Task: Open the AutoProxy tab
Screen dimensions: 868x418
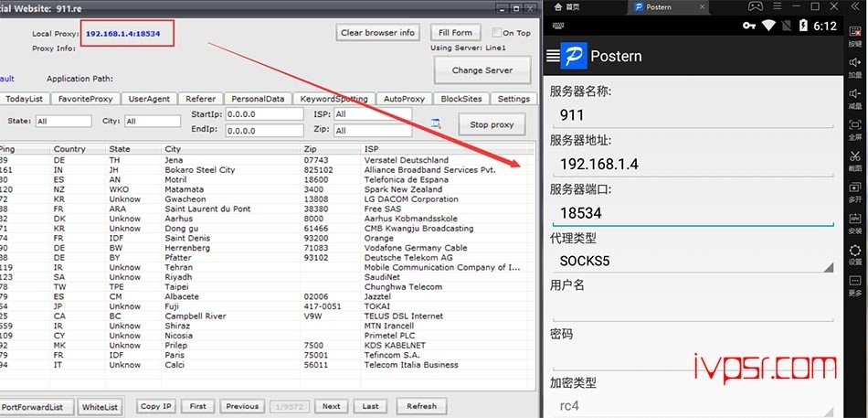Action: tap(404, 99)
